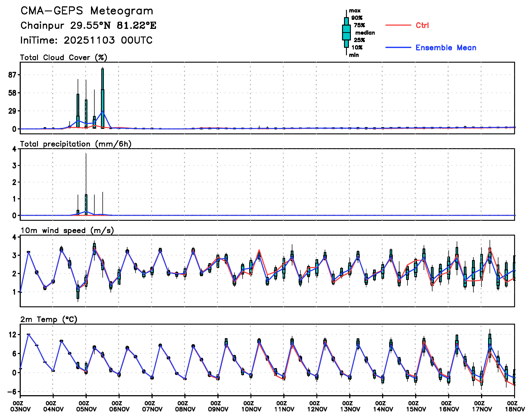532x419 pixels.
Task: Click the IniTime 20251103 00UTC text
Action: click(86, 40)
